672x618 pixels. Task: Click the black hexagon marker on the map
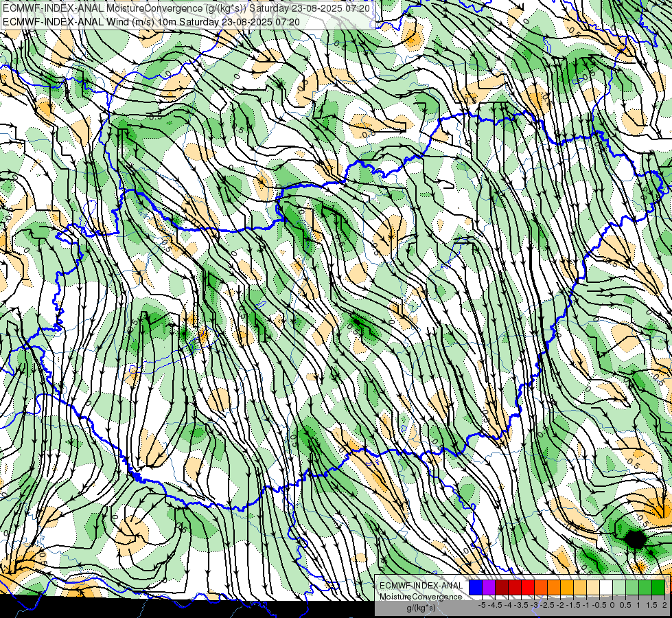pyautogui.click(x=635, y=539)
